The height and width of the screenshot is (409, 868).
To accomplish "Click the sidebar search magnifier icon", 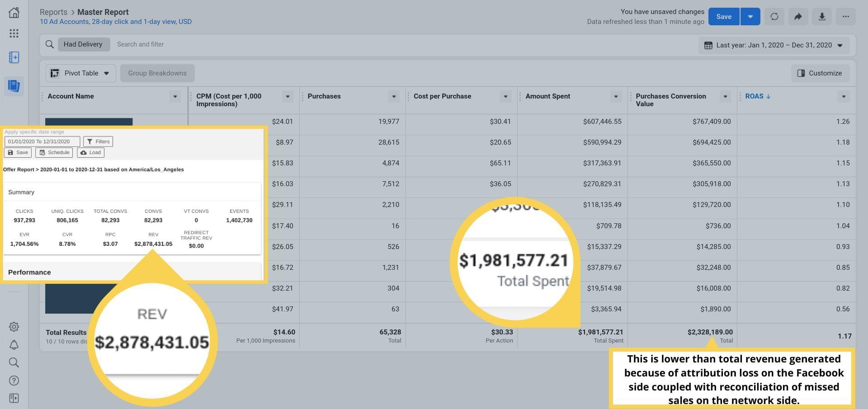I will coord(14,362).
